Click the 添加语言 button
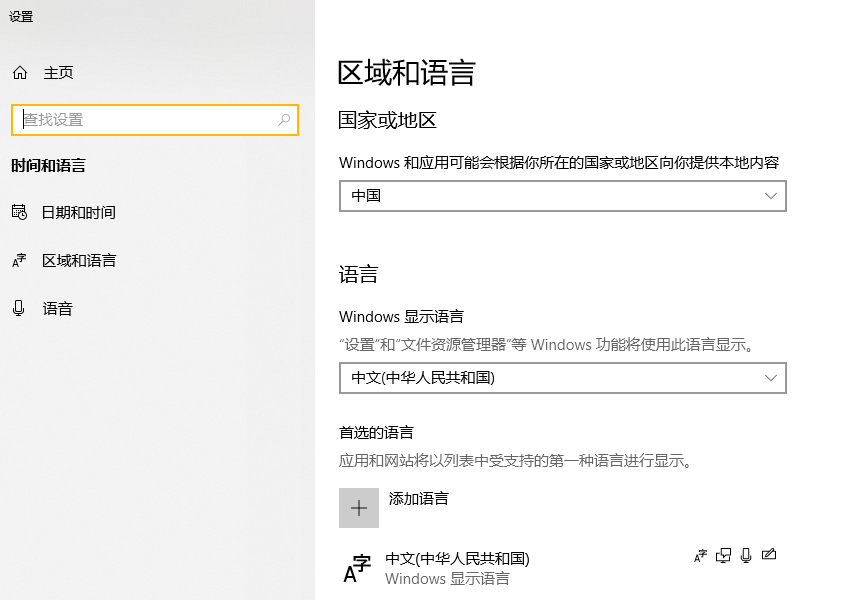 pos(418,499)
